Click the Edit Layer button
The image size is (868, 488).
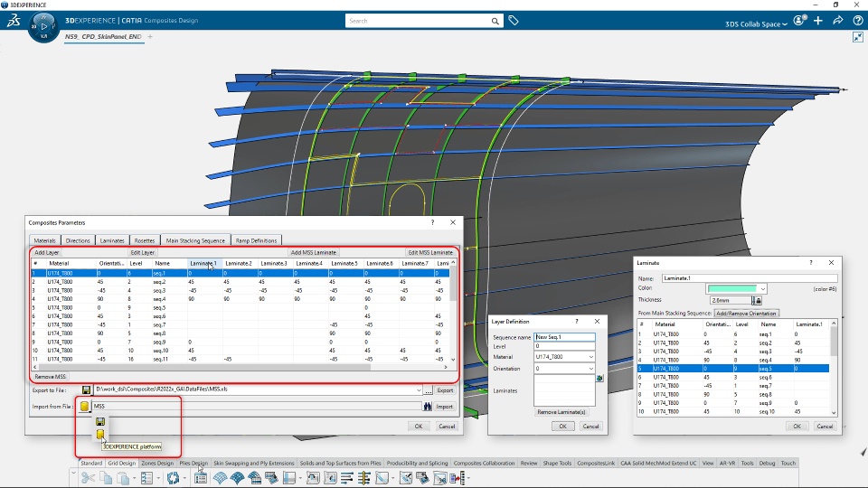tap(142, 252)
